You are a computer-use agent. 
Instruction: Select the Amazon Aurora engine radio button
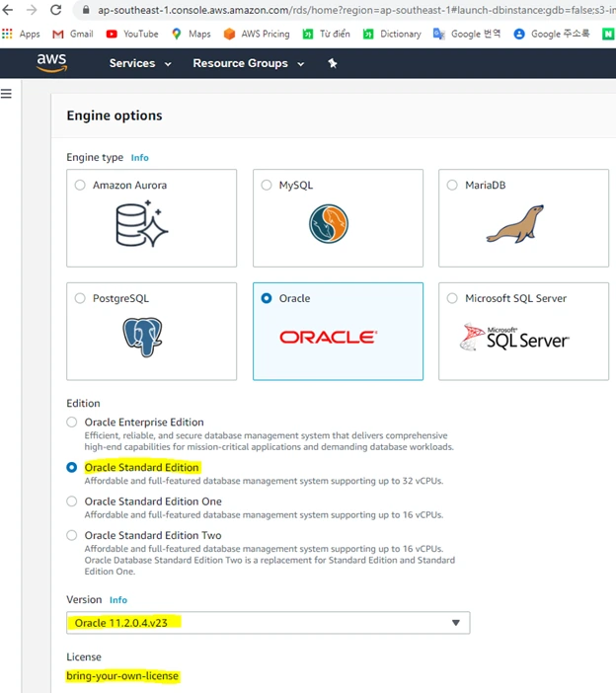tap(80, 185)
